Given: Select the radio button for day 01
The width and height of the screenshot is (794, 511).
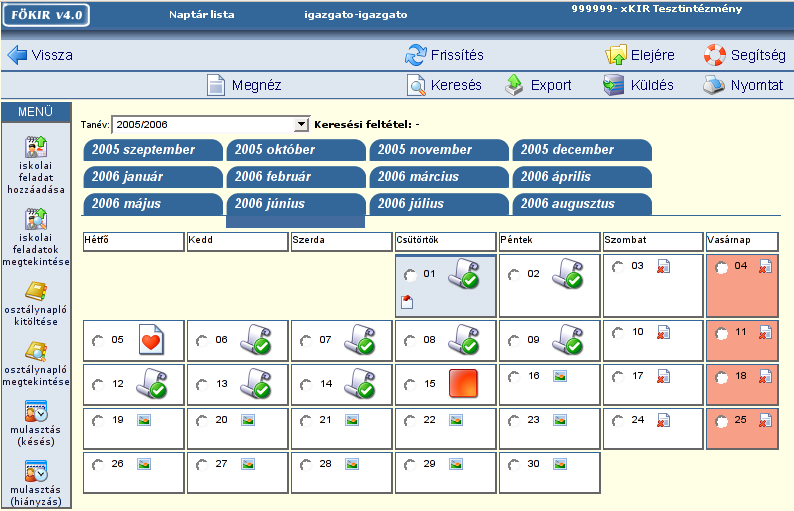Looking at the screenshot, I should [x=410, y=274].
